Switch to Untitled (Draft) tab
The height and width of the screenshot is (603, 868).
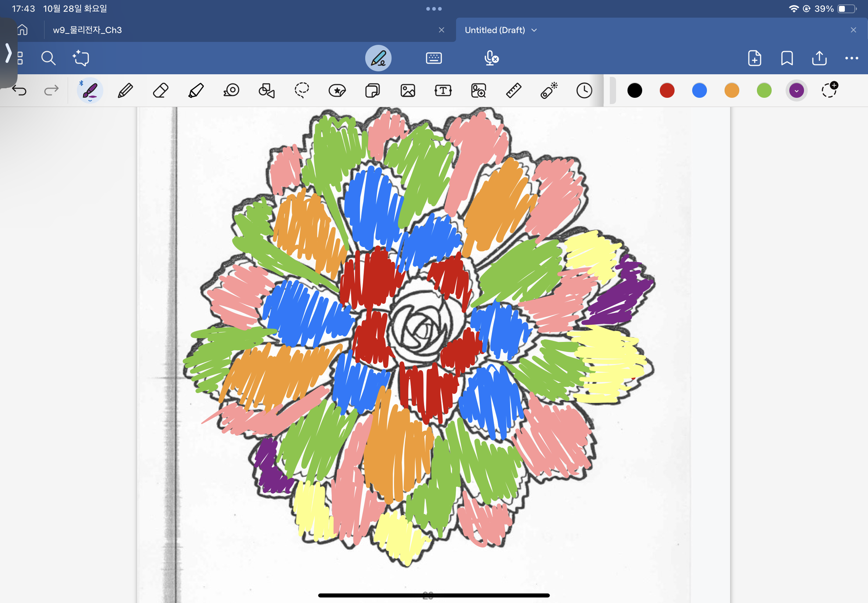[x=494, y=30]
